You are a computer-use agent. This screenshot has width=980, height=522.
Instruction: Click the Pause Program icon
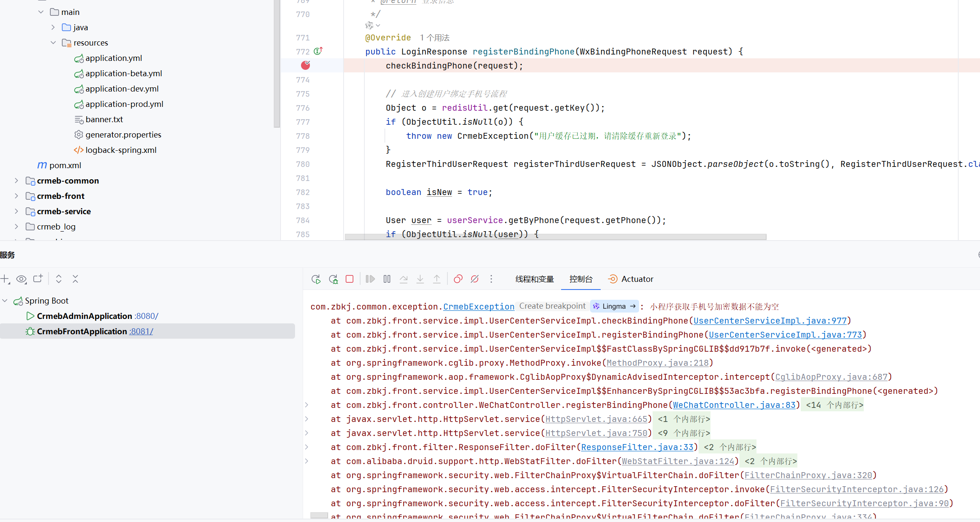[x=387, y=279]
